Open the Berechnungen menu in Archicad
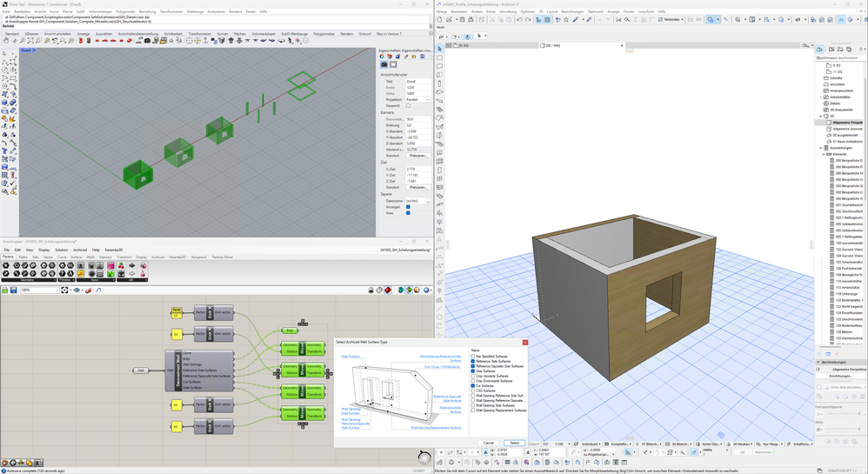Image resolution: width=868 pixels, height=474 pixels. (572, 11)
